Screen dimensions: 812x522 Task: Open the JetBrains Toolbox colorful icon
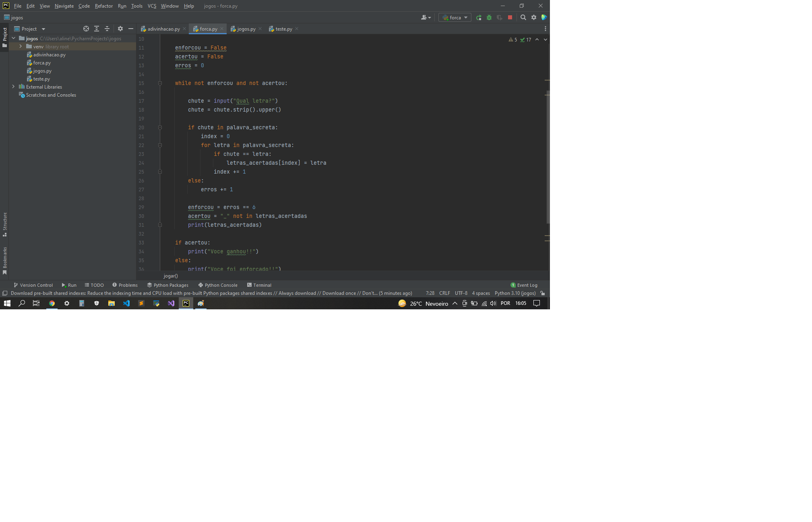click(544, 18)
